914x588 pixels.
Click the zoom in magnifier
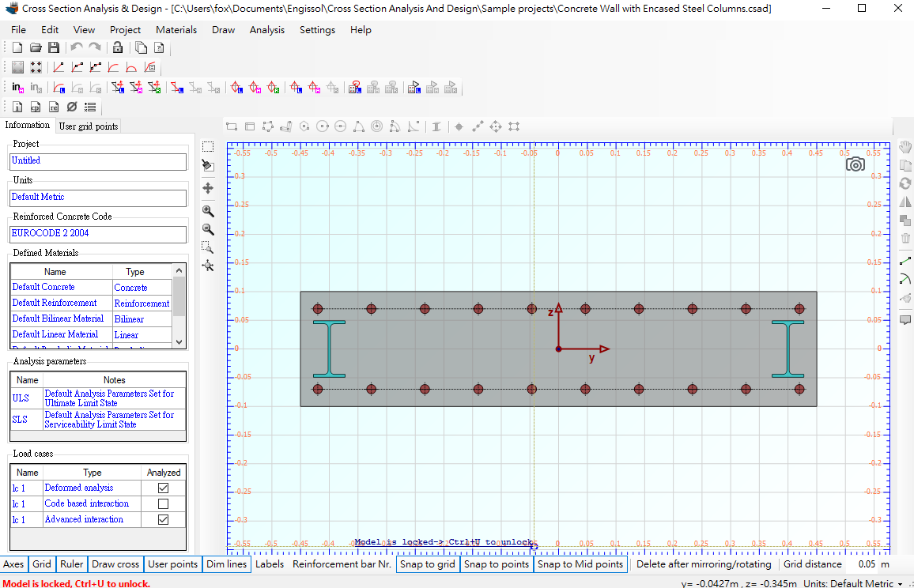(207, 211)
